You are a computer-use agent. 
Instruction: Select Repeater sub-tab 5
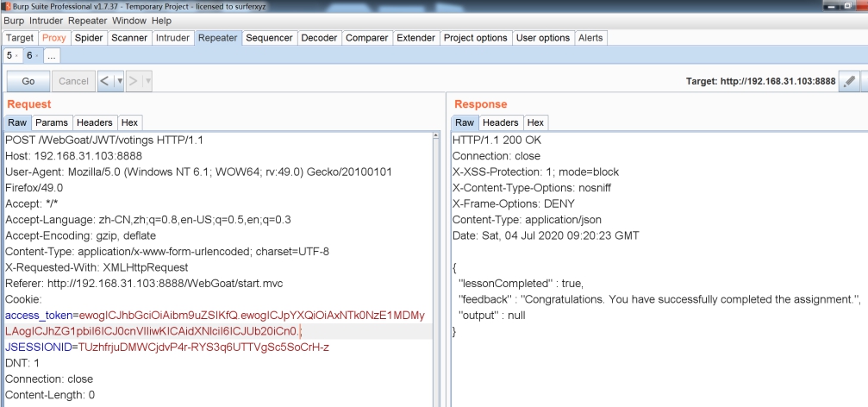(9, 55)
